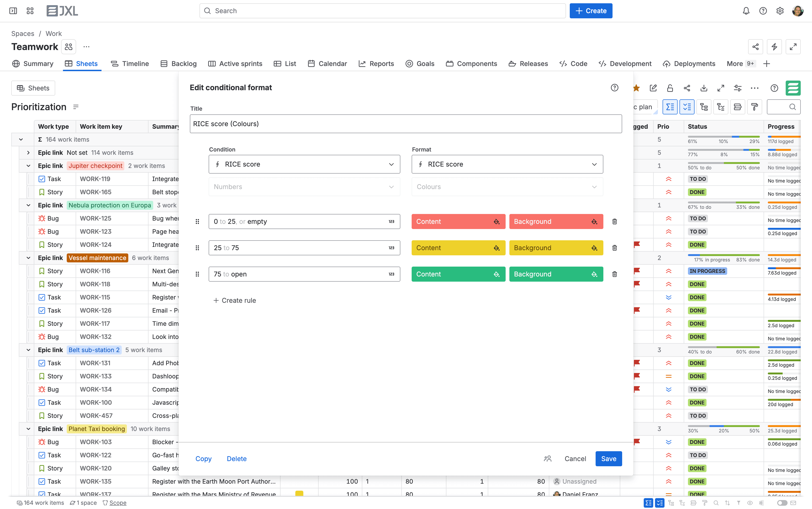Open the Format RICE score dropdown

tap(507, 164)
